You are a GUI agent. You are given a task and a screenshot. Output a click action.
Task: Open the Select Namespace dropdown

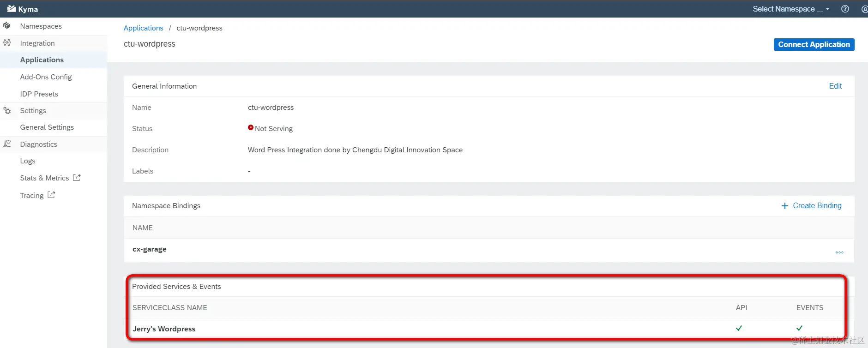click(790, 9)
